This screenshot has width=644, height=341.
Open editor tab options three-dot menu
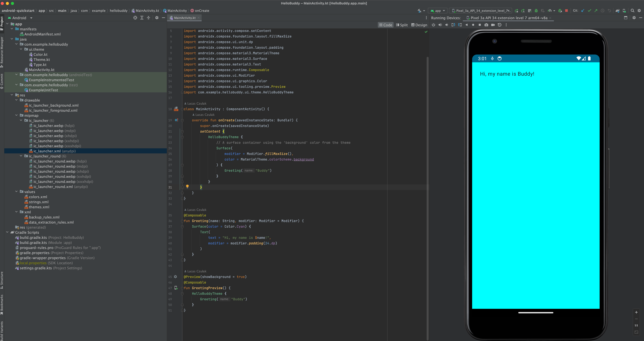(x=426, y=18)
